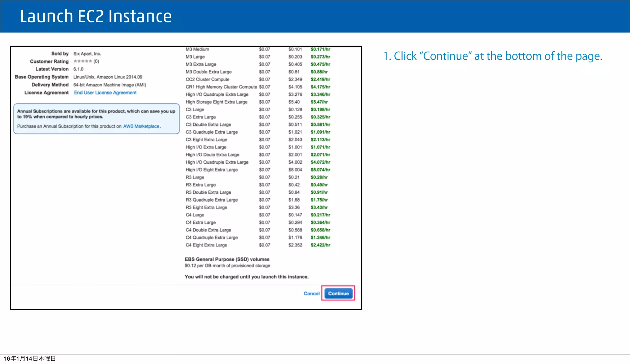Click EBS General Purpose (SSD) volumes heading
Image resolution: width=630 pixels, height=364 pixels.
point(227,259)
